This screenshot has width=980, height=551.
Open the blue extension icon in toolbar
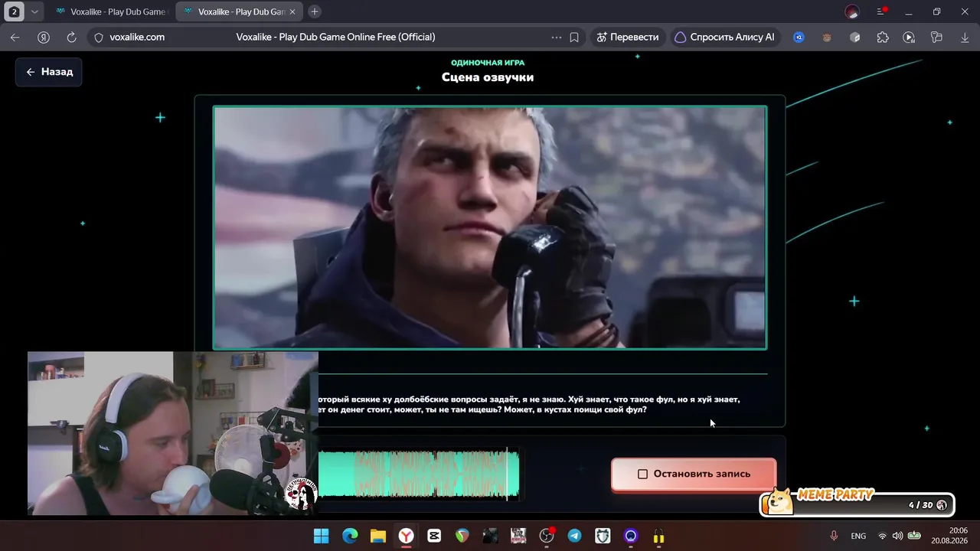click(799, 37)
